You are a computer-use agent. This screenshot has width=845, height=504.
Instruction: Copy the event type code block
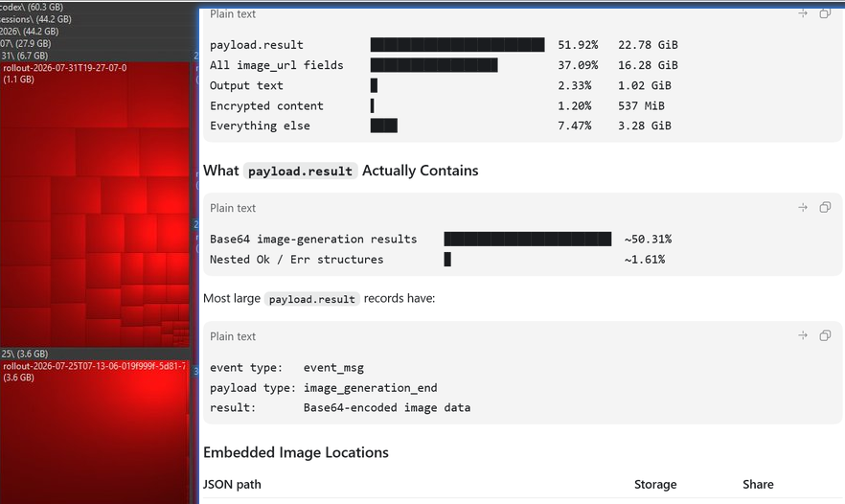pos(825,335)
